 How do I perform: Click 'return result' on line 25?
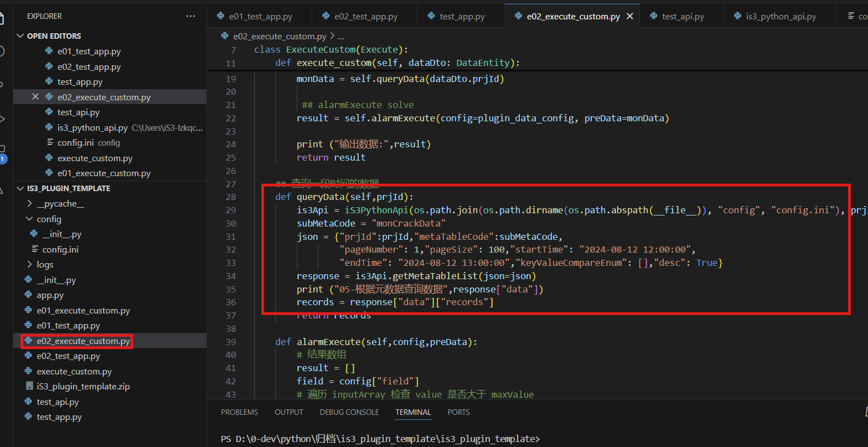[x=331, y=157]
